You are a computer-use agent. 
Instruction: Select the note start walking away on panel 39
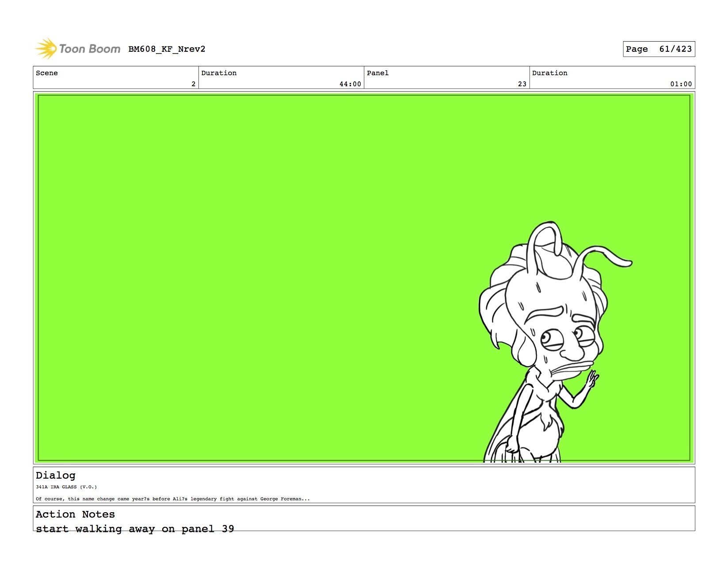coord(135,529)
